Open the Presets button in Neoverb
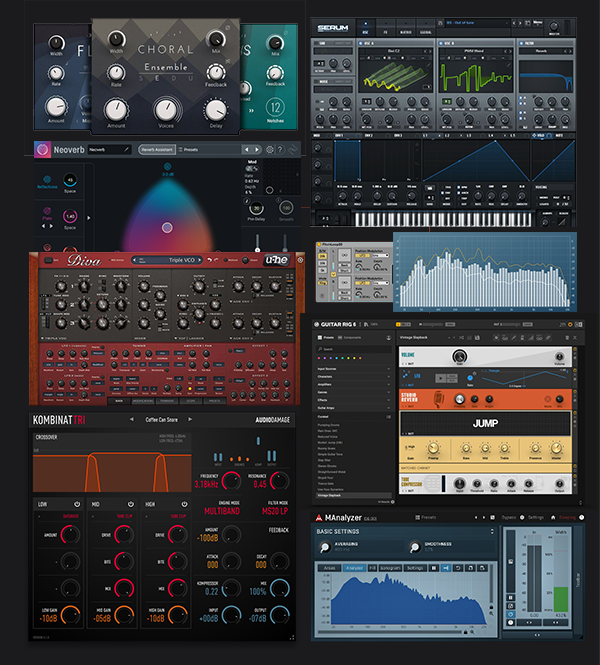 tap(188, 150)
